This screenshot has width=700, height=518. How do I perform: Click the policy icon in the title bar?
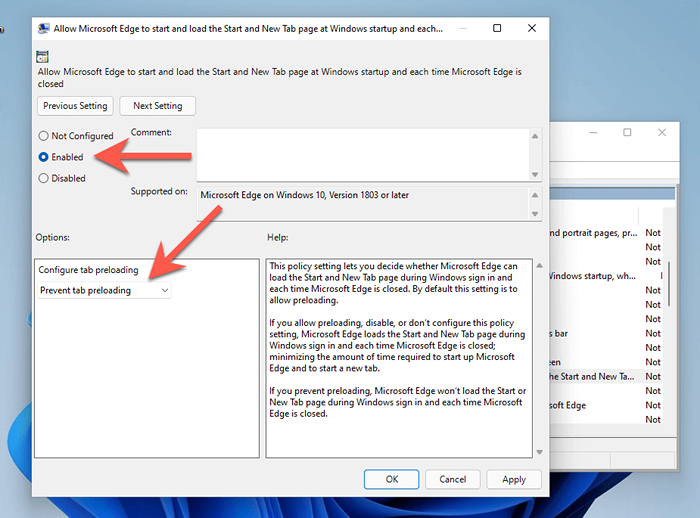44,29
